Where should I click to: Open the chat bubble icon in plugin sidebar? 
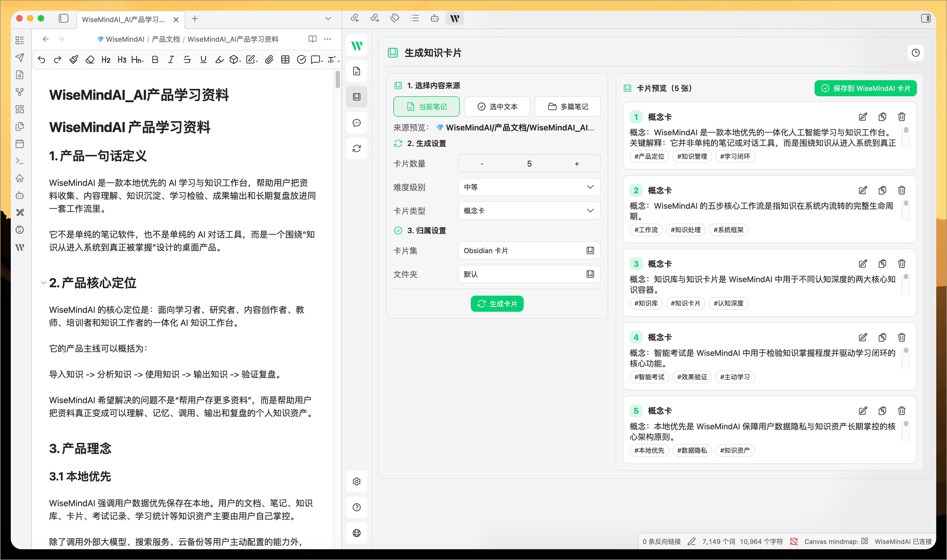pos(357,123)
